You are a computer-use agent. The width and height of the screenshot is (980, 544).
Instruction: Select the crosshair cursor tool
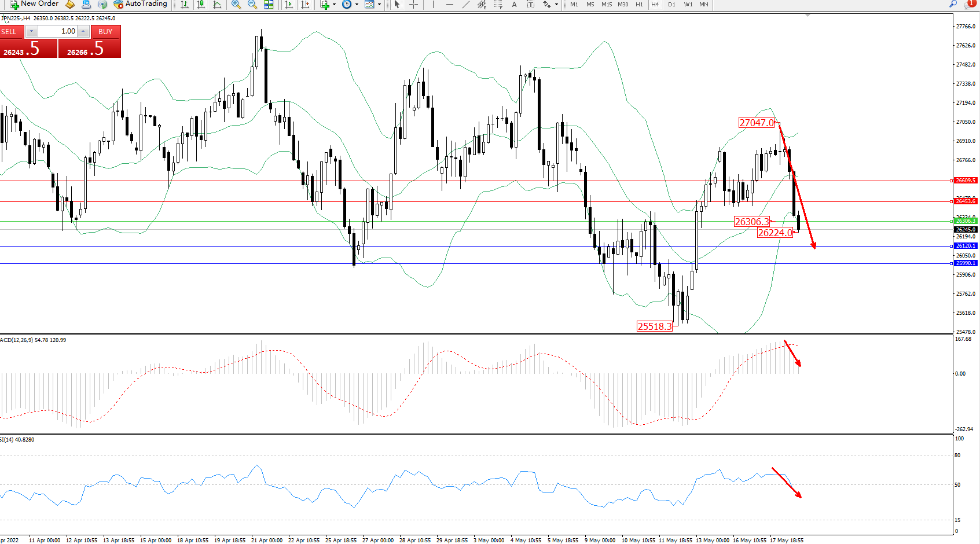point(413,5)
